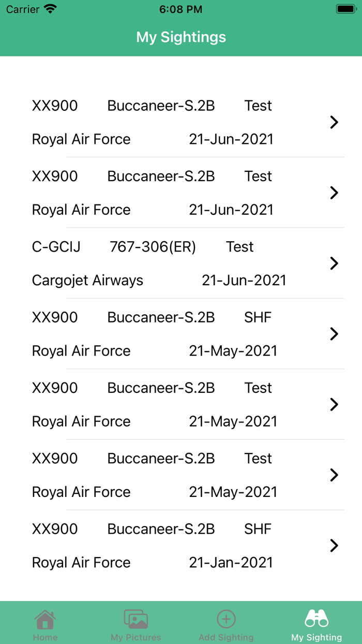The height and width of the screenshot is (644, 362).
Task: Click the My Pictures photos icon
Action: pyautogui.click(x=135, y=618)
